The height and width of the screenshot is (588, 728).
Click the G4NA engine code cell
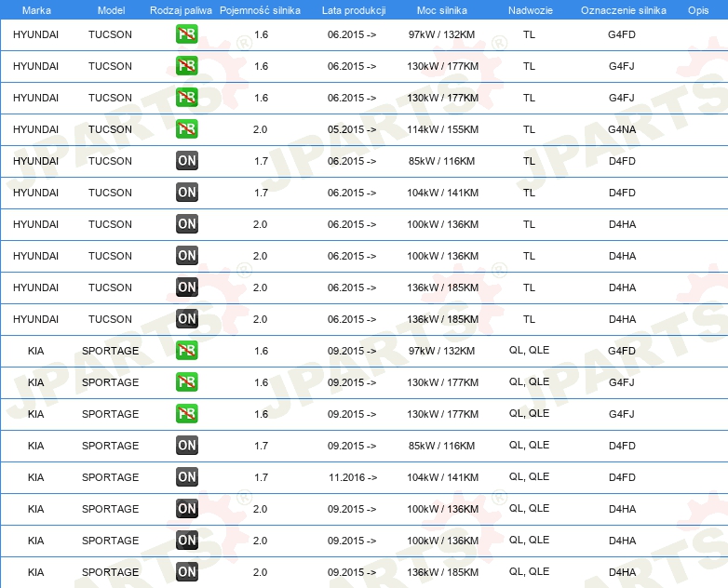click(x=622, y=129)
